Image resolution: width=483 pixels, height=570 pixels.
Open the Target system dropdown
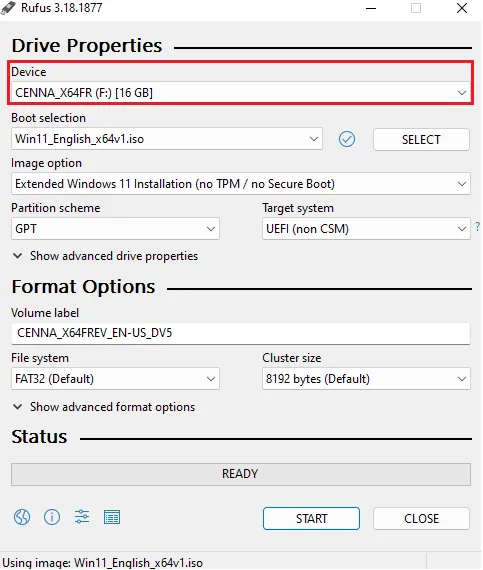(366, 229)
